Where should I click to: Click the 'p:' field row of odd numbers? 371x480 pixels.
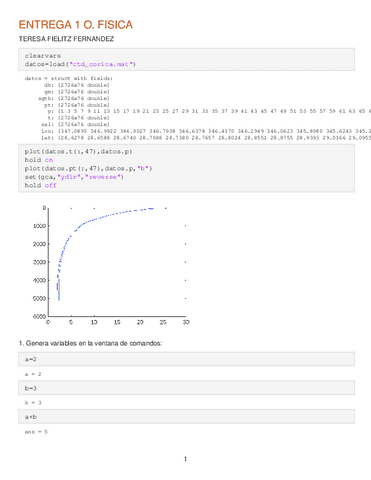point(209,111)
